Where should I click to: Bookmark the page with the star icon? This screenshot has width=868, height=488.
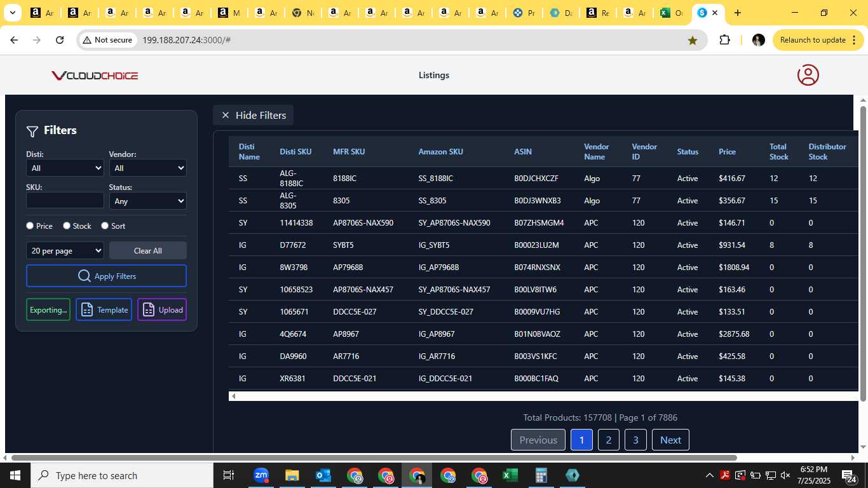coord(693,40)
